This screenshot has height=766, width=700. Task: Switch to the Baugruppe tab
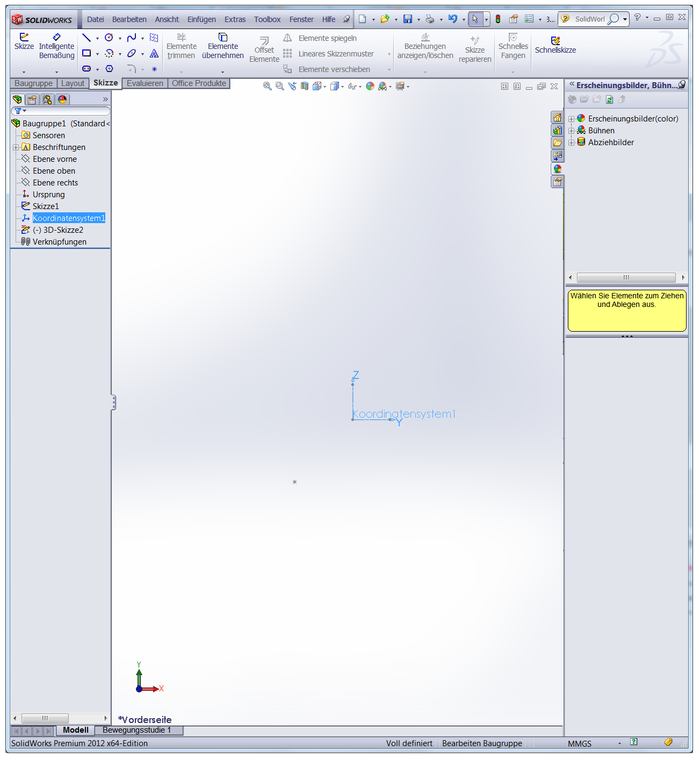[x=33, y=83]
